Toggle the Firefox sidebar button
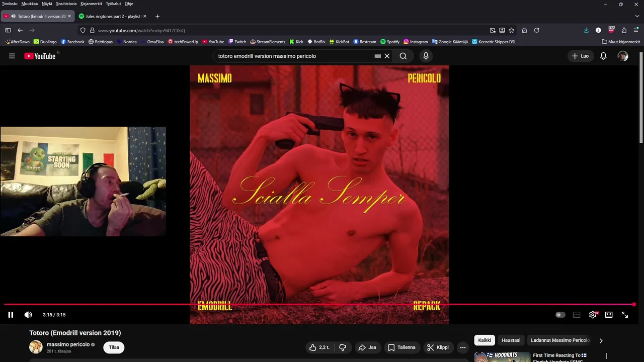644x362 pixels. click(x=8, y=30)
